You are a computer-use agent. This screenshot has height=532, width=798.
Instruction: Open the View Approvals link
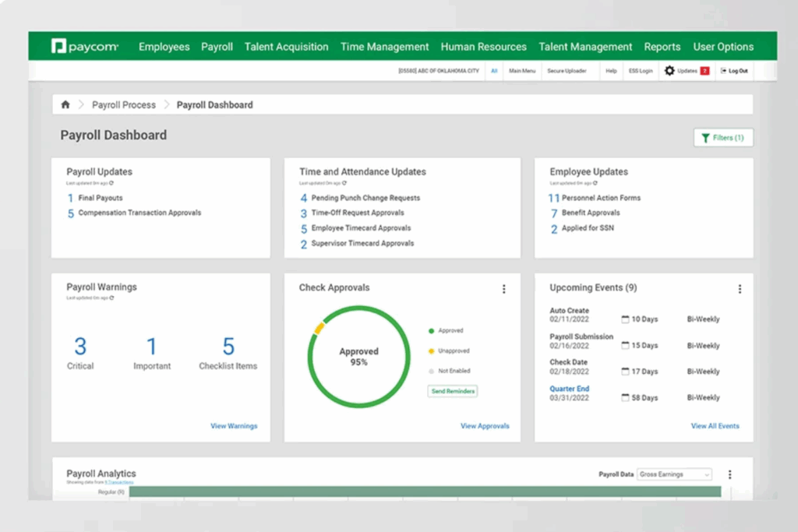(485, 426)
